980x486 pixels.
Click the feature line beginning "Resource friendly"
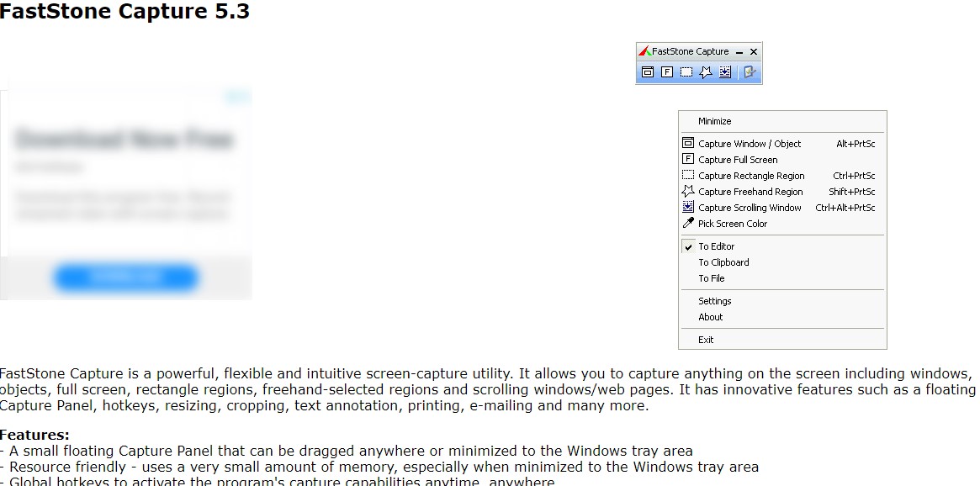(379, 467)
